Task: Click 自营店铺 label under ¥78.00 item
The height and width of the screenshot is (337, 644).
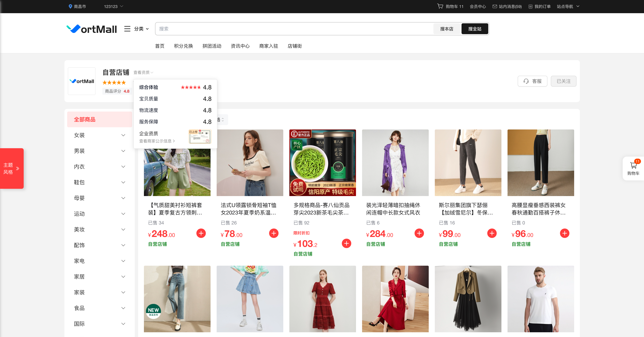Action: (230, 244)
